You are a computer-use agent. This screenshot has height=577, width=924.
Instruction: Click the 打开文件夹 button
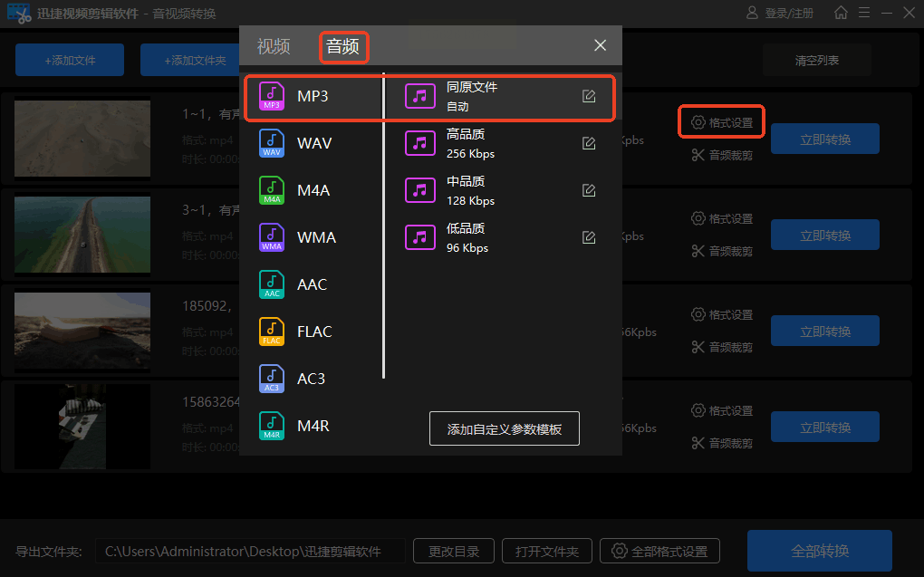(547, 551)
